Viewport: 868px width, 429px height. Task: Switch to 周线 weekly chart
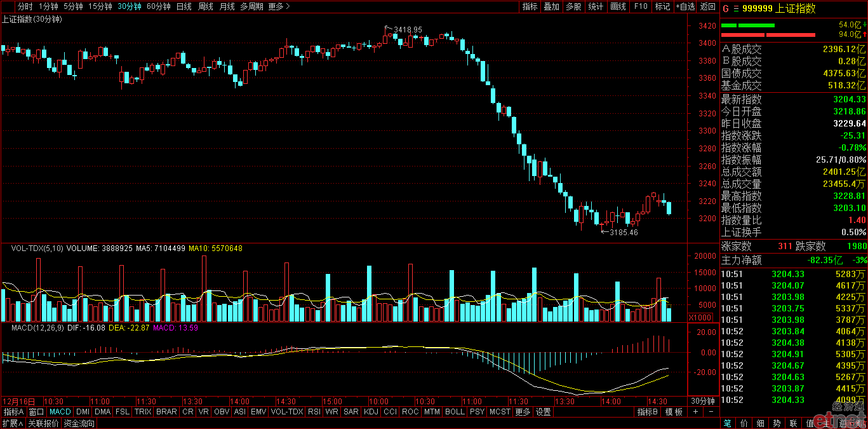pos(205,6)
